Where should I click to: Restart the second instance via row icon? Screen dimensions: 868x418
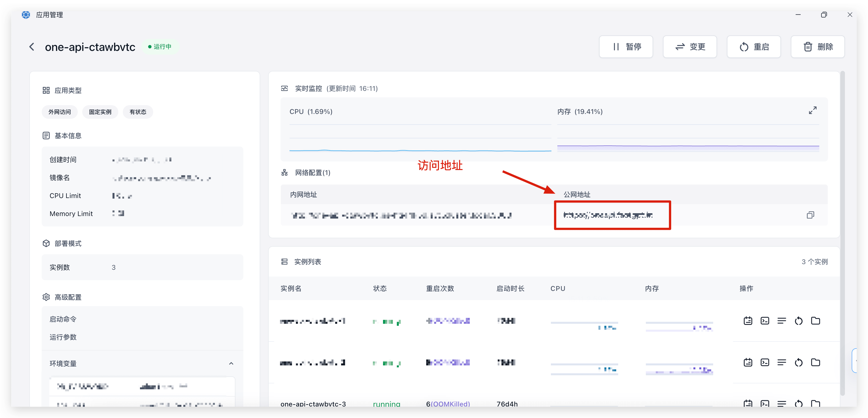(x=798, y=363)
